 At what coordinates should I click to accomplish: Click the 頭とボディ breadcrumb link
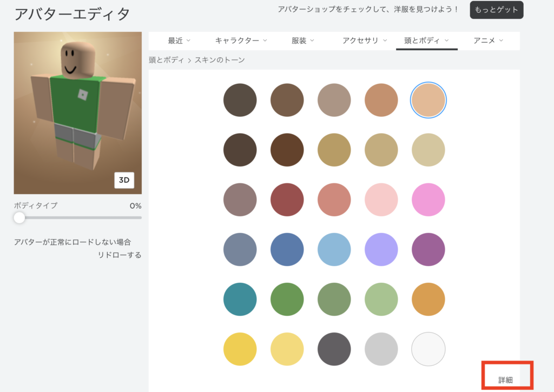[x=166, y=60]
